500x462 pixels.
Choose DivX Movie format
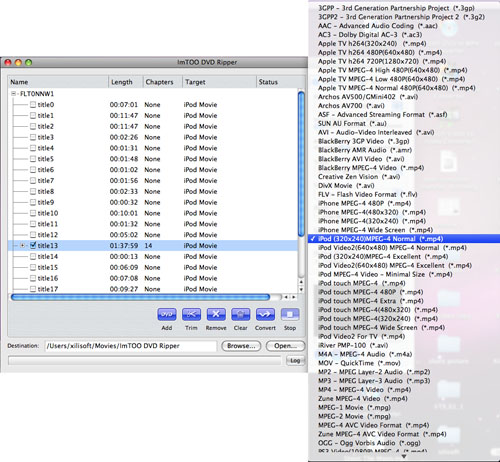tap(346, 186)
